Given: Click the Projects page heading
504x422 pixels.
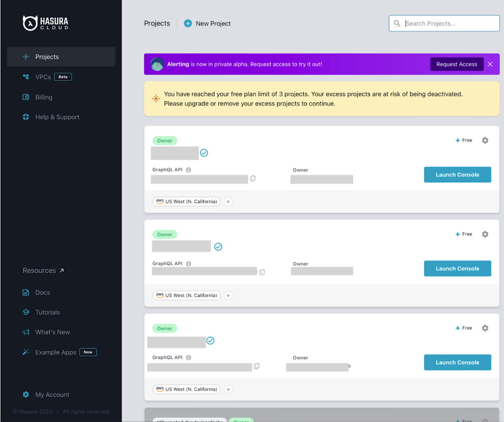Looking at the screenshot, I should [x=157, y=24].
